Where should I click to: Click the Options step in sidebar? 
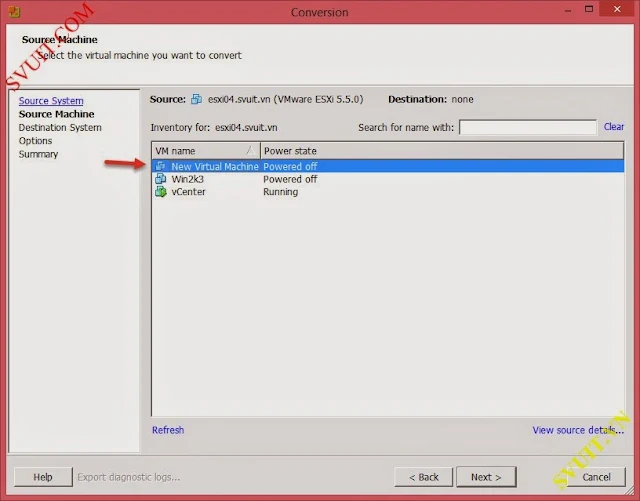[36, 141]
